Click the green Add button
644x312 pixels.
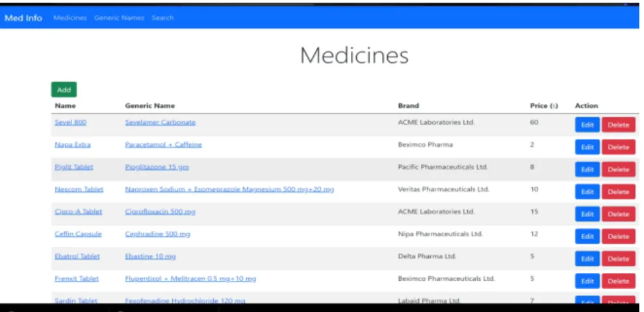point(64,90)
